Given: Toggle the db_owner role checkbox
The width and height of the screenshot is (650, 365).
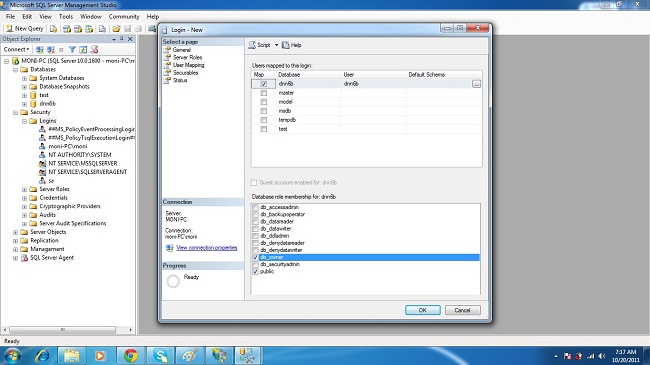Looking at the screenshot, I should coord(255,257).
